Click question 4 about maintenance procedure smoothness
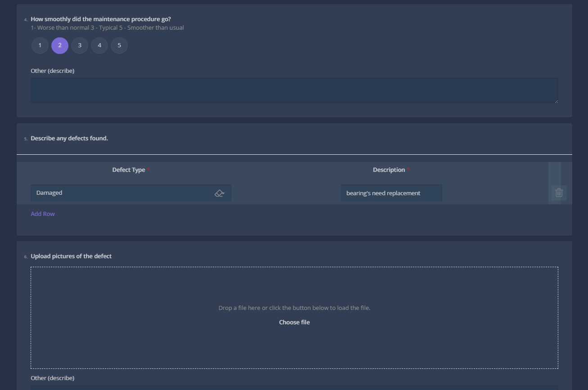The width and height of the screenshot is (588, 390). pyautogui.click(x=100, y=19)
